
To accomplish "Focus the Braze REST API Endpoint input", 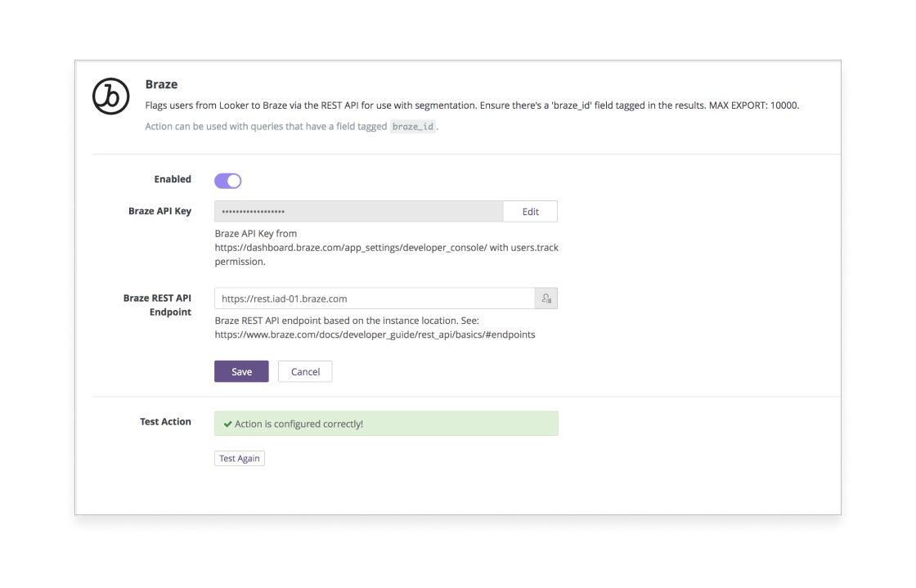I will pyautogui.click(x=374, y=298).
